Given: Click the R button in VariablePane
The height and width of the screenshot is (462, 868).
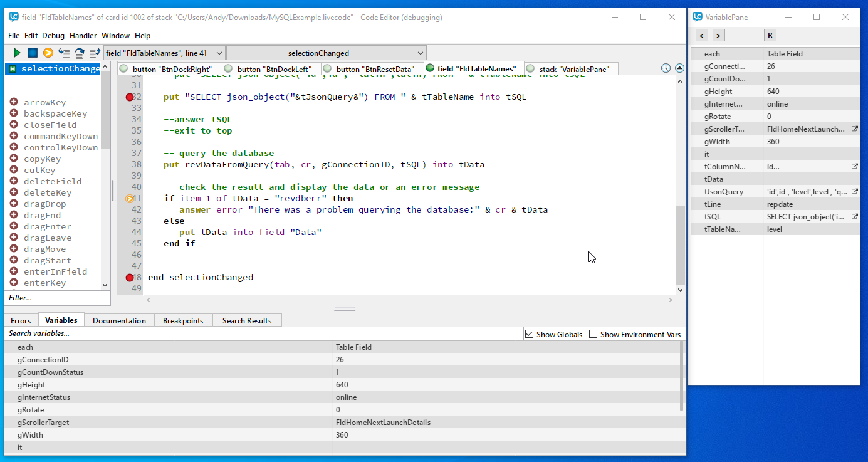Looking at the screenshot, I should coord(770,35).
